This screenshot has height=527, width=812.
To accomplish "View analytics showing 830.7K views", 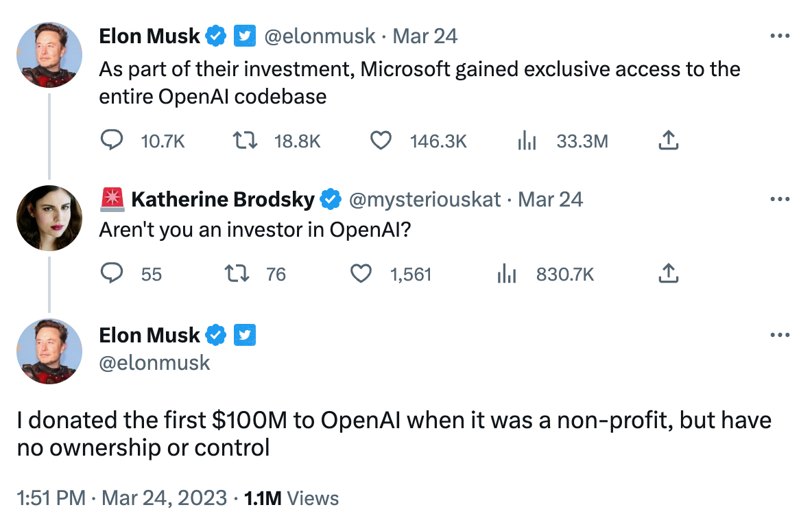I will pyautogui.click(x=506, y=274).
